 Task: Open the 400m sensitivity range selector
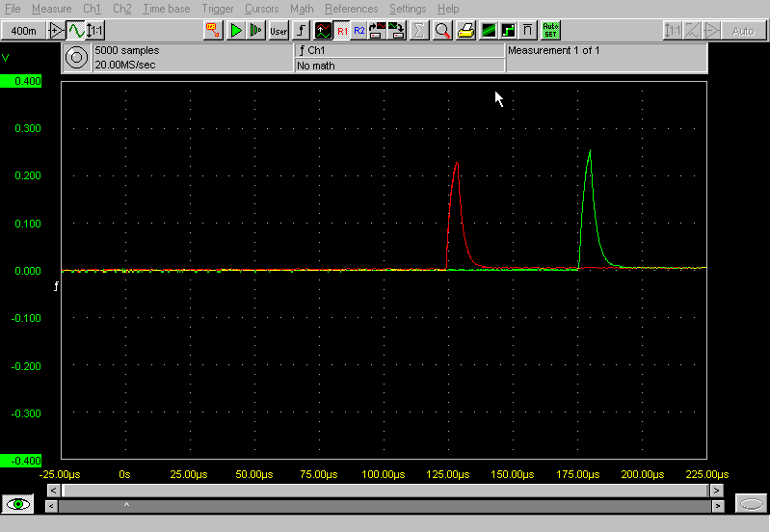point(23,31)
